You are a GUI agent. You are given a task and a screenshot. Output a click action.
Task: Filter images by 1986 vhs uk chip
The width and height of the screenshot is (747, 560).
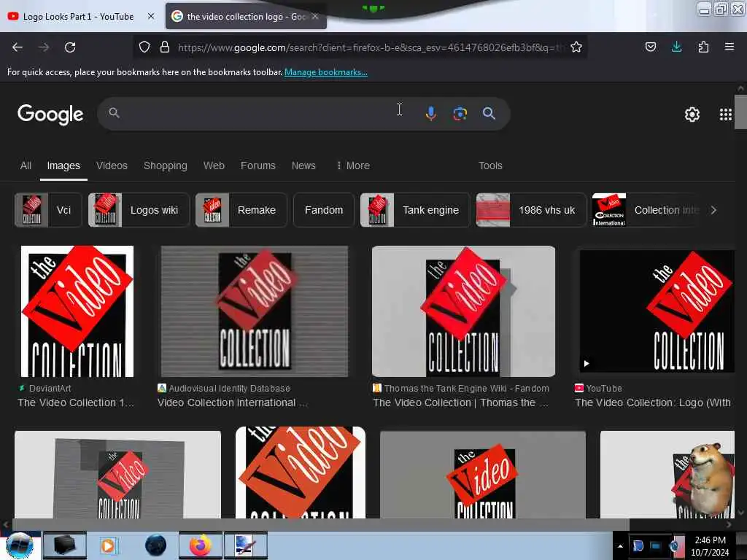pyautogui.click(x=531, y=210)
